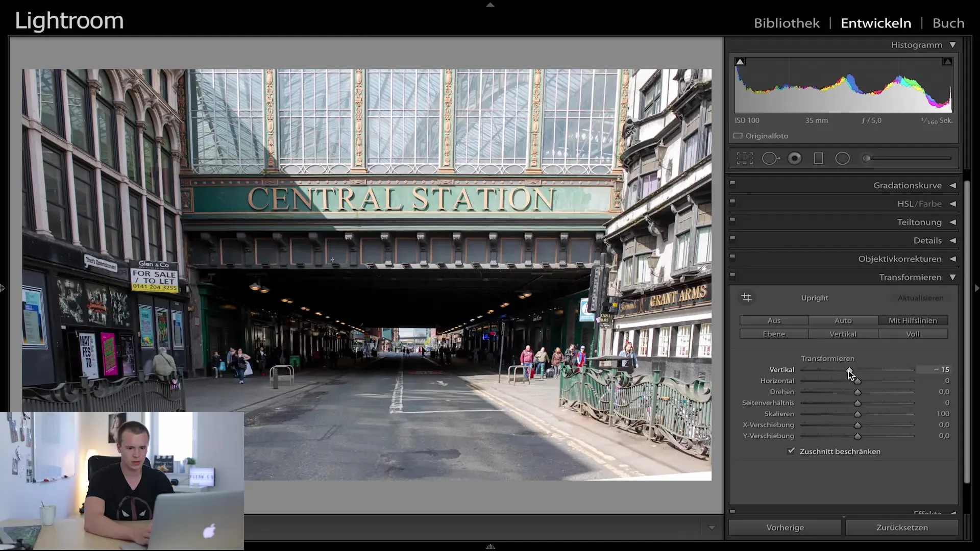The width and height of the screenshot is (980, 551).
Task: Toggle the Transformieren panel switch
Action: (x=732, y=274)
